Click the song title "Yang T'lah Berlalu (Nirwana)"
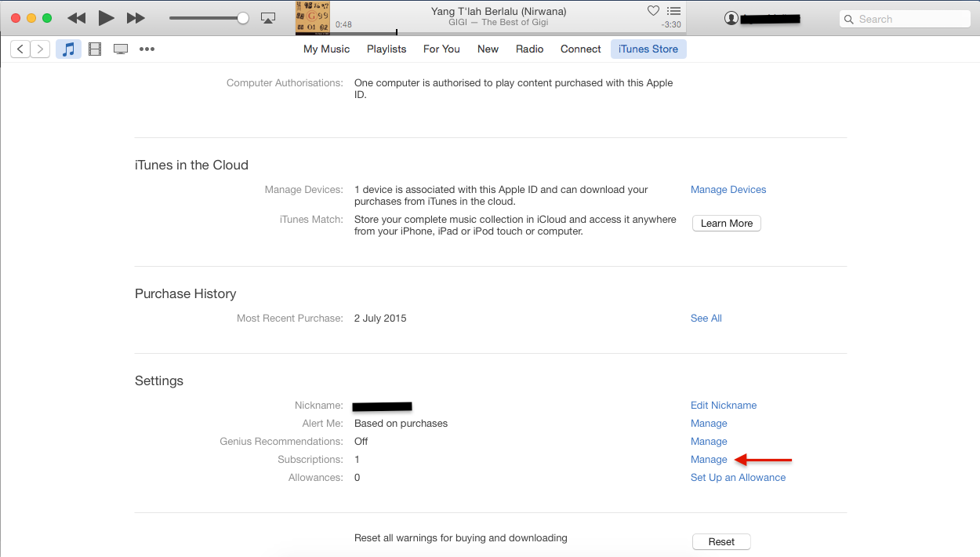The width and height of the screenshot is (980, 557). click(499, 12)
